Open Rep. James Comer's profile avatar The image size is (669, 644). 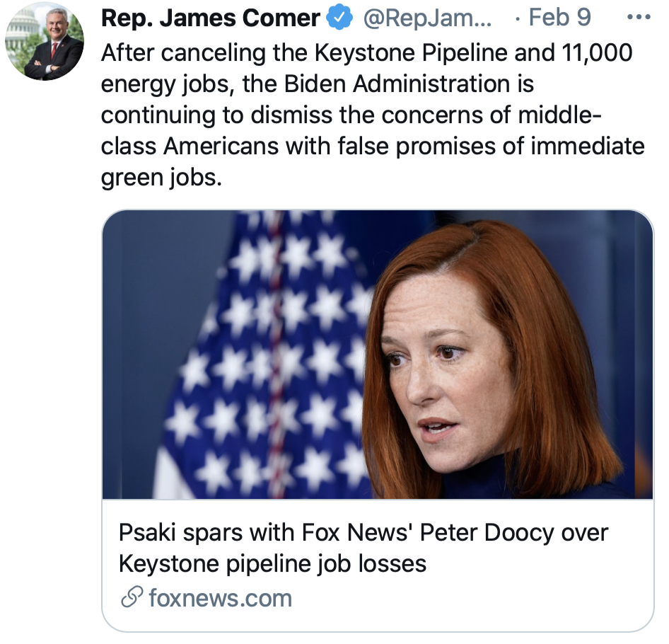pos(44,41)
